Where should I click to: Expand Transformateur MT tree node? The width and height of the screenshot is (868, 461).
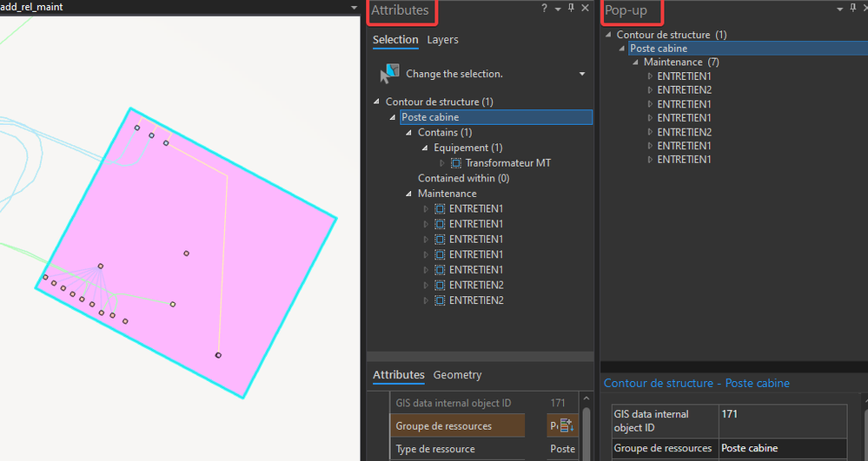click(441, 163)
